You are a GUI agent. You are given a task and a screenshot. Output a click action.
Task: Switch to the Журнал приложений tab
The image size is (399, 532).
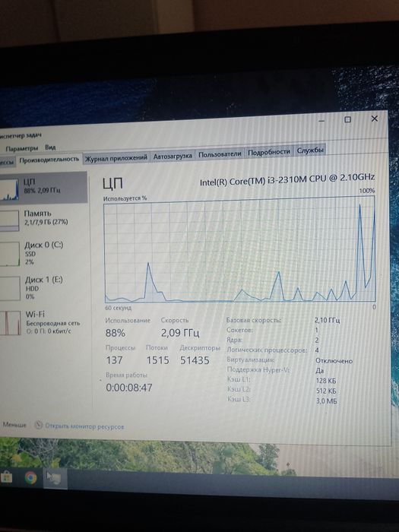click(116, 158)
